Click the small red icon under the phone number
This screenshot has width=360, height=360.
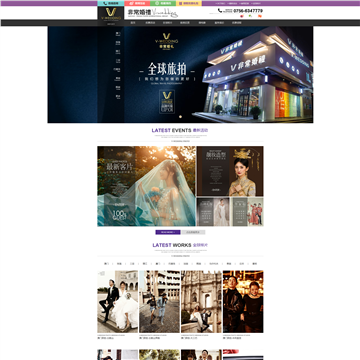point(242,16)
